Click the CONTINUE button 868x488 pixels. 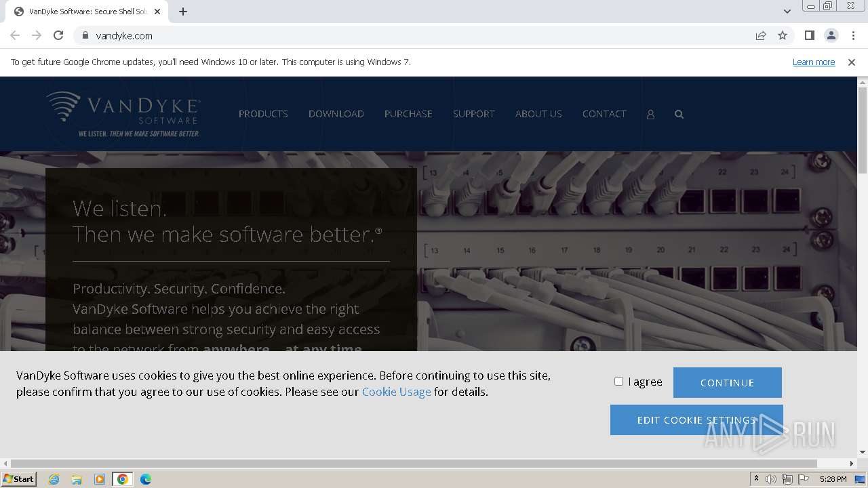tap(728, 382)
